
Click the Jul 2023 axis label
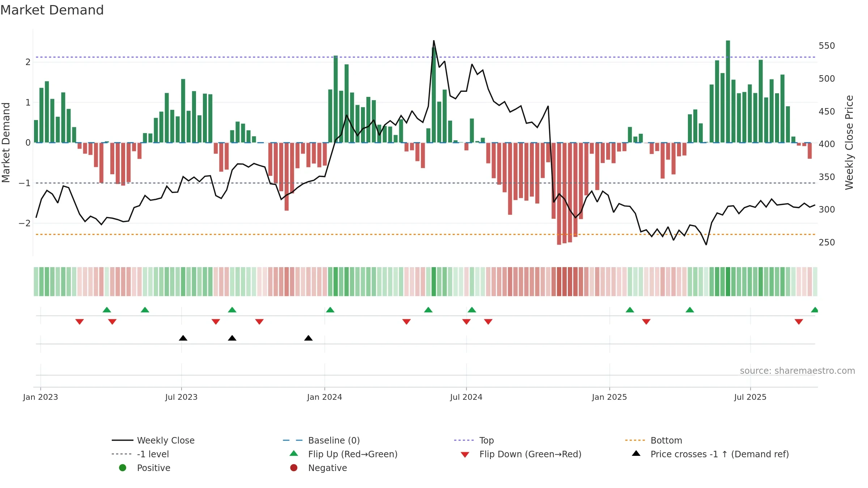point(182,397)
